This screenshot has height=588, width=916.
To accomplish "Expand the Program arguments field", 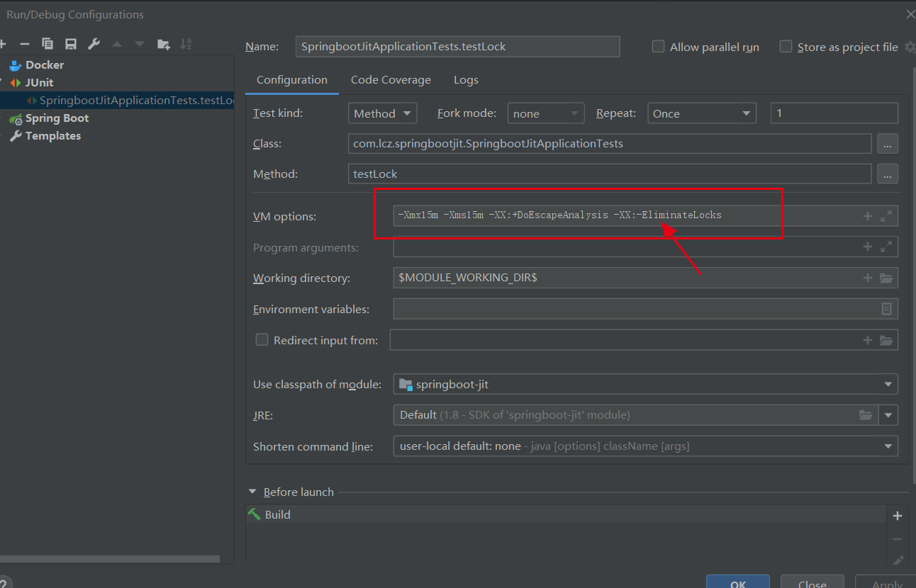I will (886, 247).
